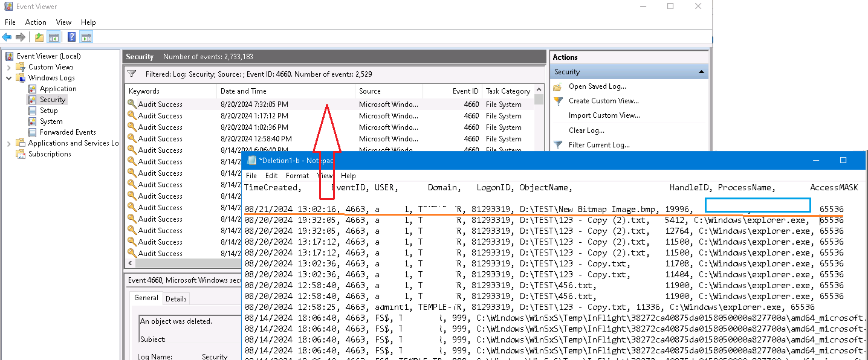Open Help via the blue question-mark icon
868x360 pixels.
(x=71, y=37)
